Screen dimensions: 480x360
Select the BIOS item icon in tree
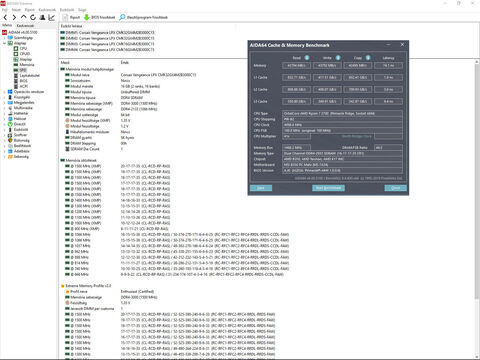(x=16, y=81)
